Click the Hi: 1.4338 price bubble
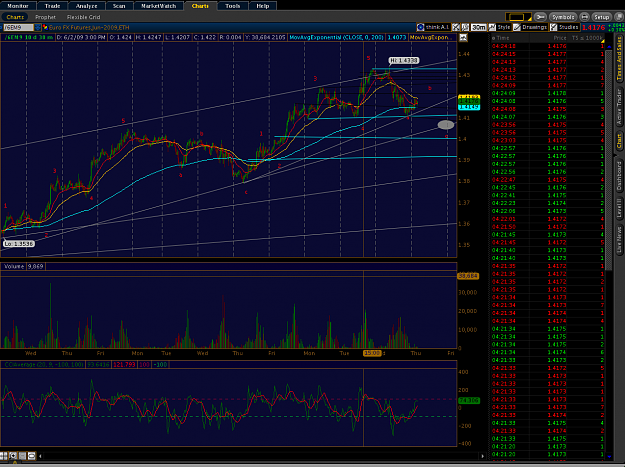This screenshot has width=625, height=467. point(404,61)
